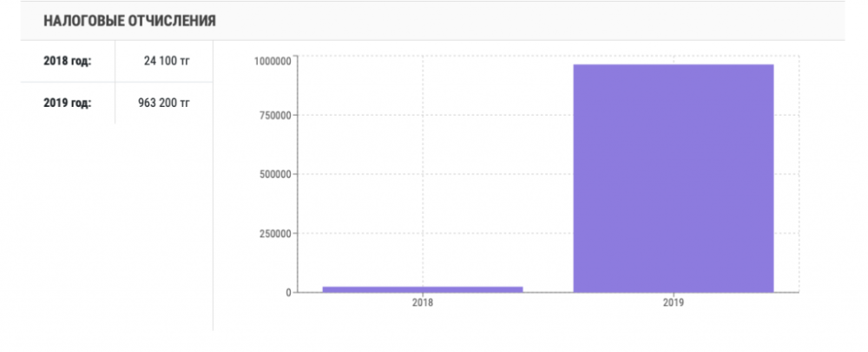Click the 500000 y-axis label
Screen dimensions: 868x352
[x=275, y=175]
